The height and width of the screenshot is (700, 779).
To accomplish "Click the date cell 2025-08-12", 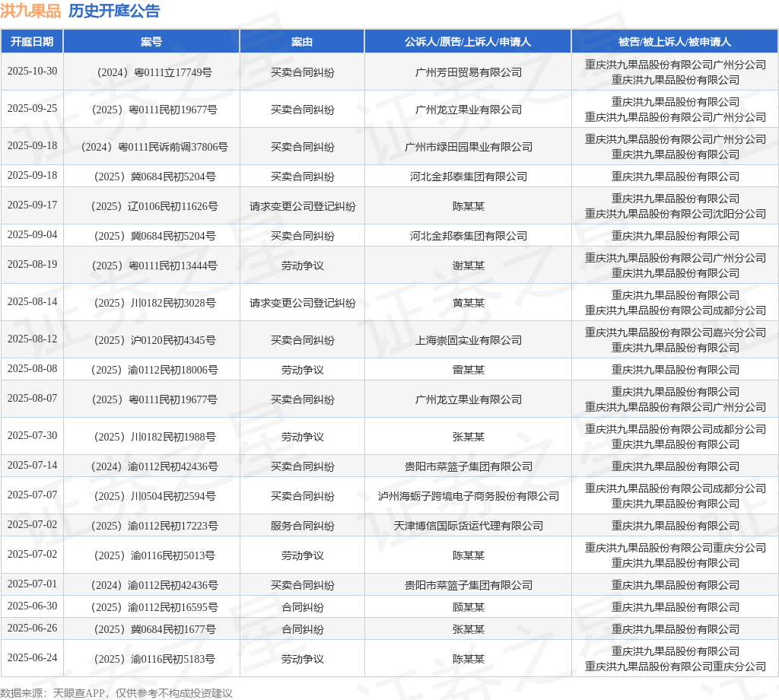I will pos(32,339).
